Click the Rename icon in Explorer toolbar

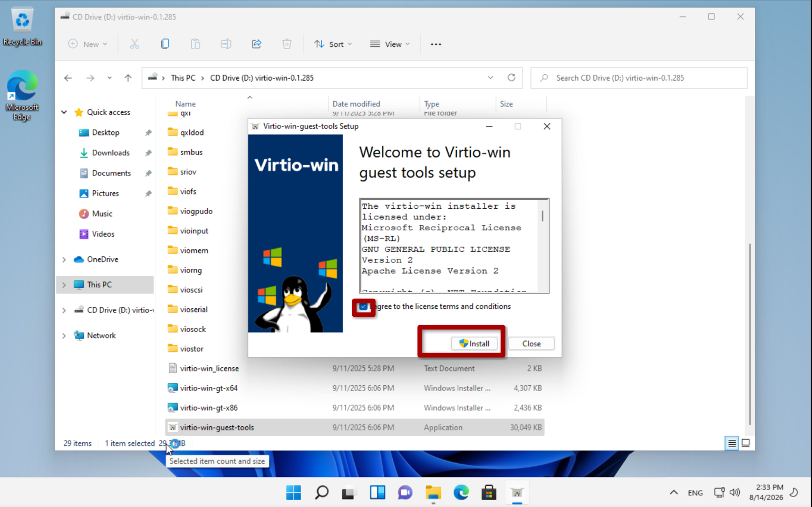pos(226,44)
